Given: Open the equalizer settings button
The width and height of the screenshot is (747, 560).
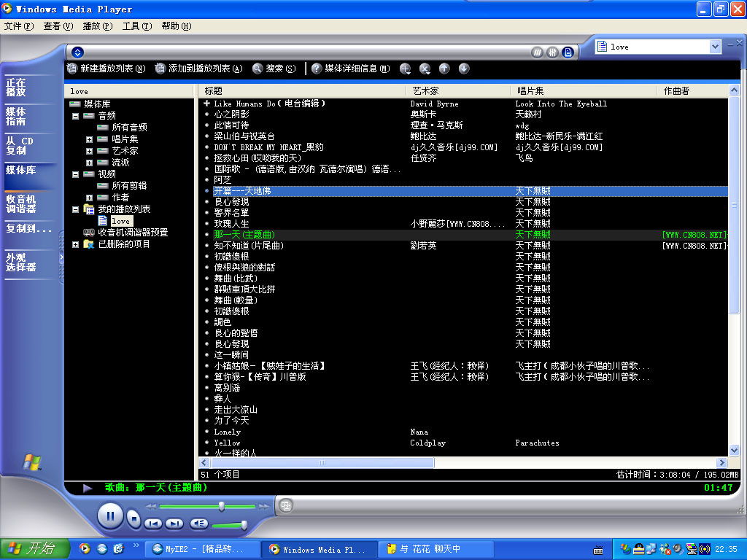Looking at the screenshot, I should pos(553,52).
